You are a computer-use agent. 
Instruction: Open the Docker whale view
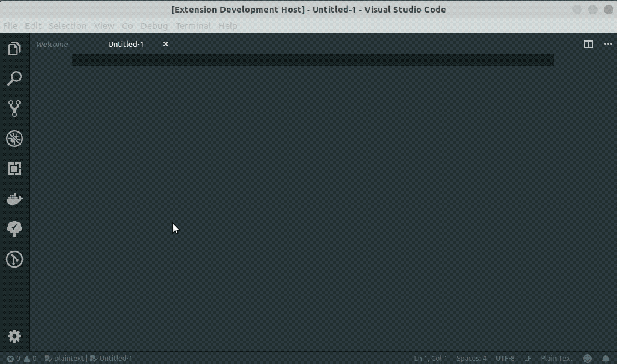pos(14,199)
